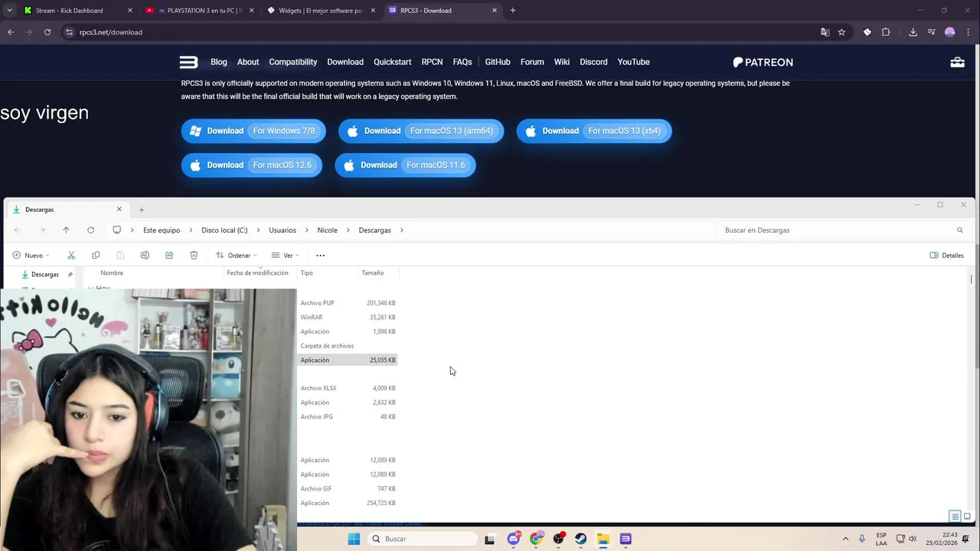Open the Chrome extensions puzzle icon

[x=886, y=32]
